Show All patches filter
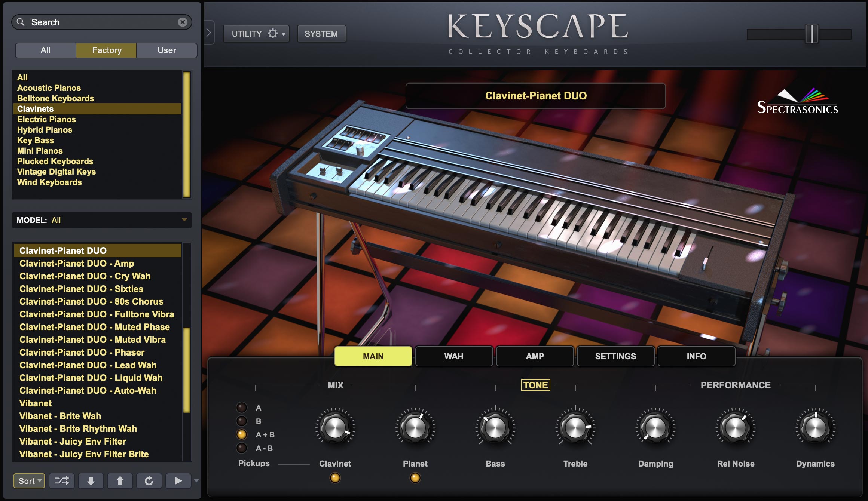This screenshot has height=501, width=868. (x=46, y=50)
